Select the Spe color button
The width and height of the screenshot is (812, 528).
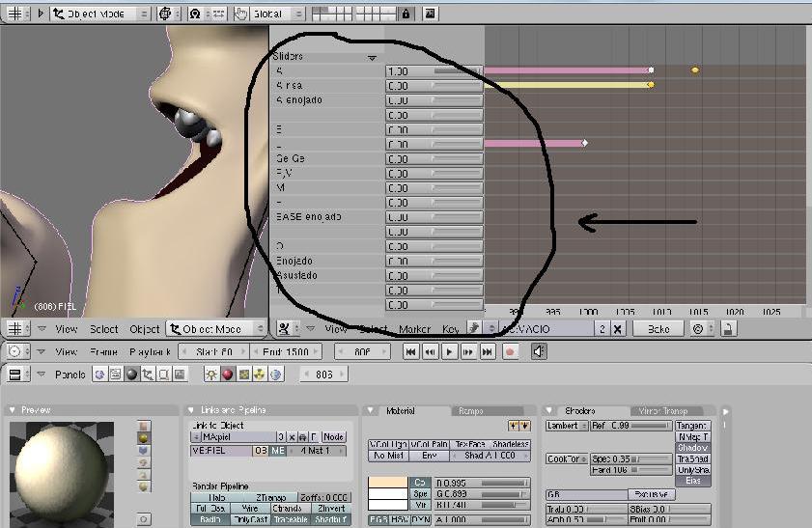coord(419,494)
